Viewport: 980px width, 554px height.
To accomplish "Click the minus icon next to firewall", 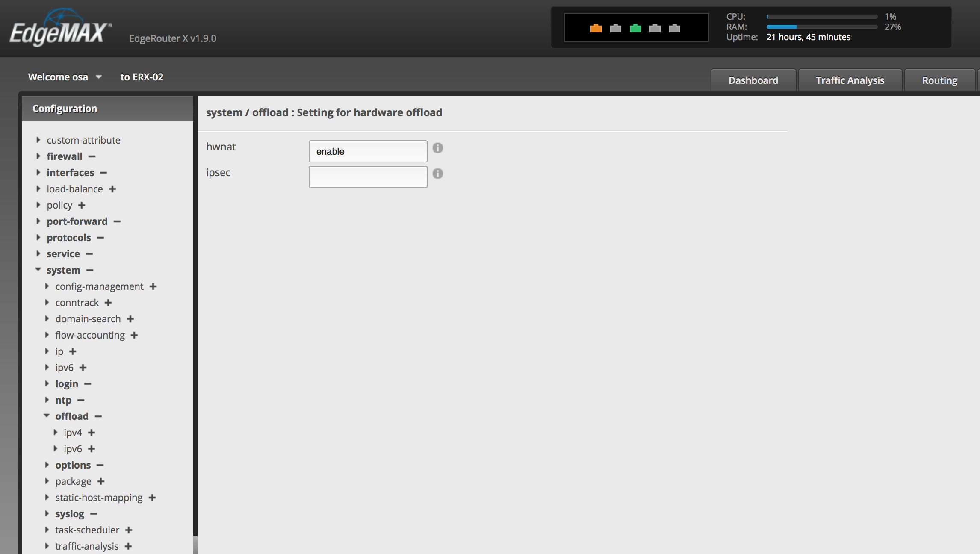I will [x=92, y=156].
